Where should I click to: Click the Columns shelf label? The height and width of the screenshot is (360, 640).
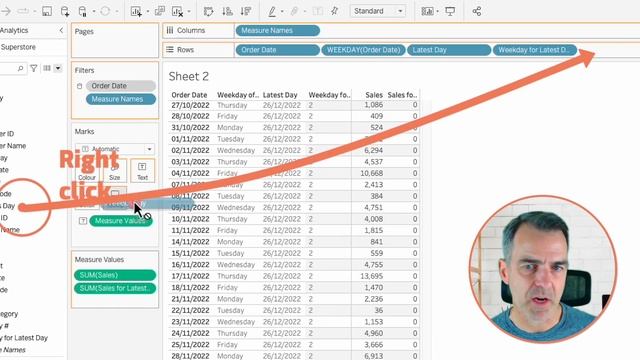[x=191, y=31]
